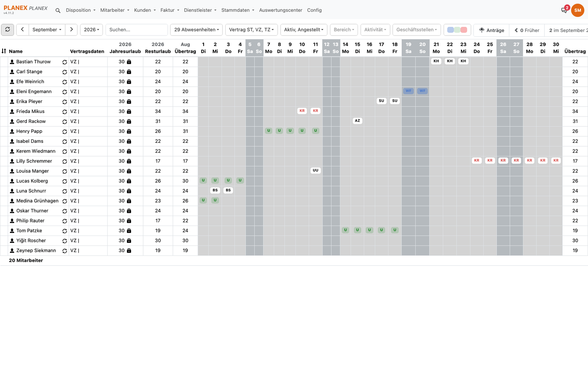Viewport: 588px width, 368px height.
Task: Toggle the blue color filter swatch
Action: tap(451, 30)
